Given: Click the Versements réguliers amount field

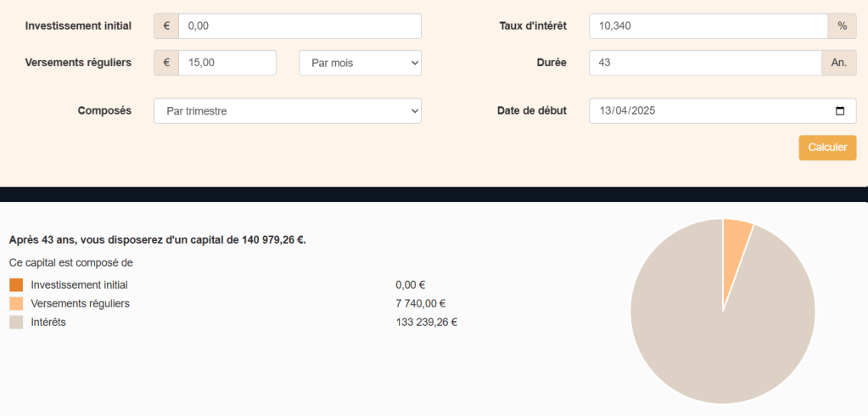Looking at the screenshot, I should [x=227, y=63].
